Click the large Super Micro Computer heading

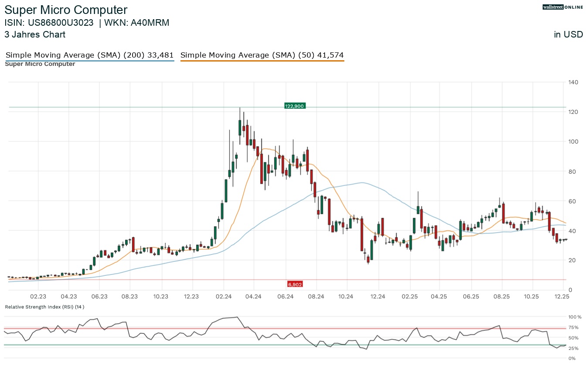[x=66, y=10]
